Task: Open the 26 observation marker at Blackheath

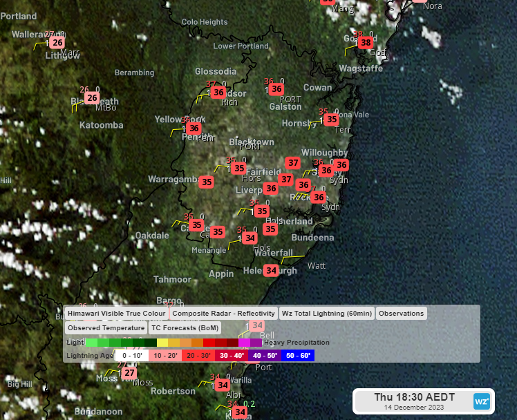Action: click(x=92, y=98)
